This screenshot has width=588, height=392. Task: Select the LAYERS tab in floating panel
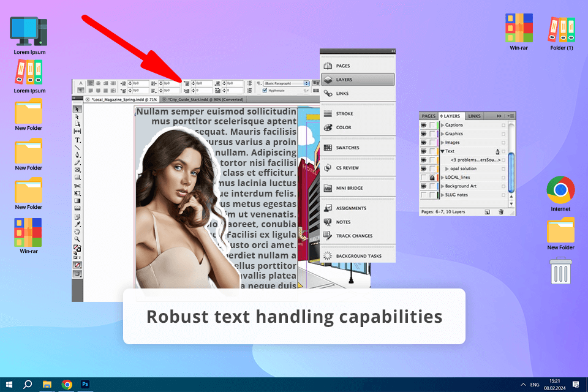coord(450,116)
